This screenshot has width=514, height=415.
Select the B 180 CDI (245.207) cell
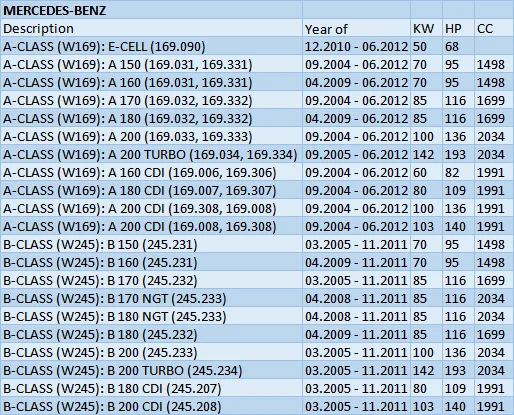point(152,388)
